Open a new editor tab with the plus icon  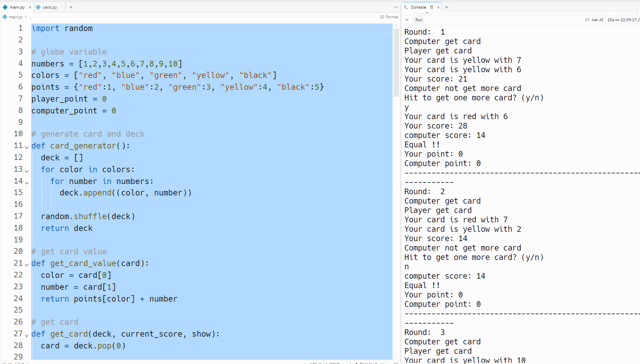tap(71, 7)
